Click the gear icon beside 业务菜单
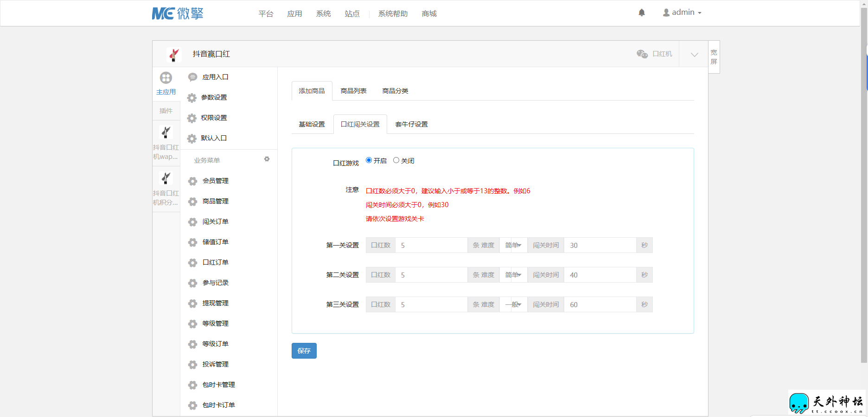 click(267, 159)
